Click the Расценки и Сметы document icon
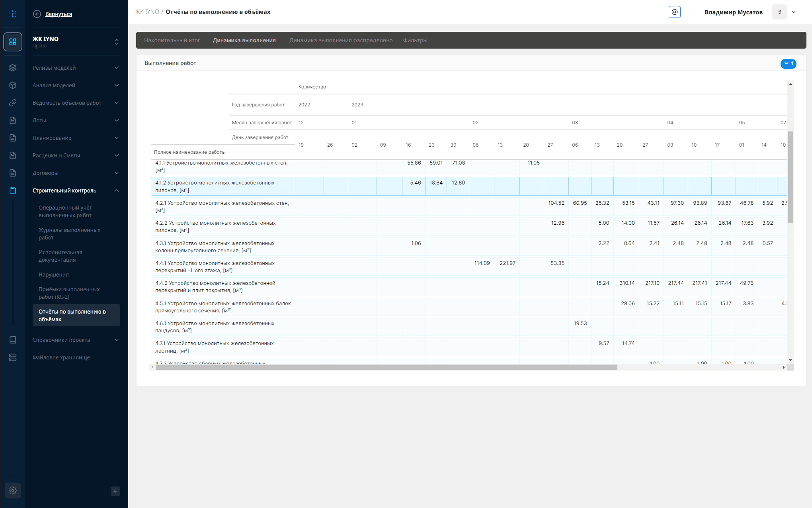This screenshot has height=508, width=812. click(x=13, y=155)
